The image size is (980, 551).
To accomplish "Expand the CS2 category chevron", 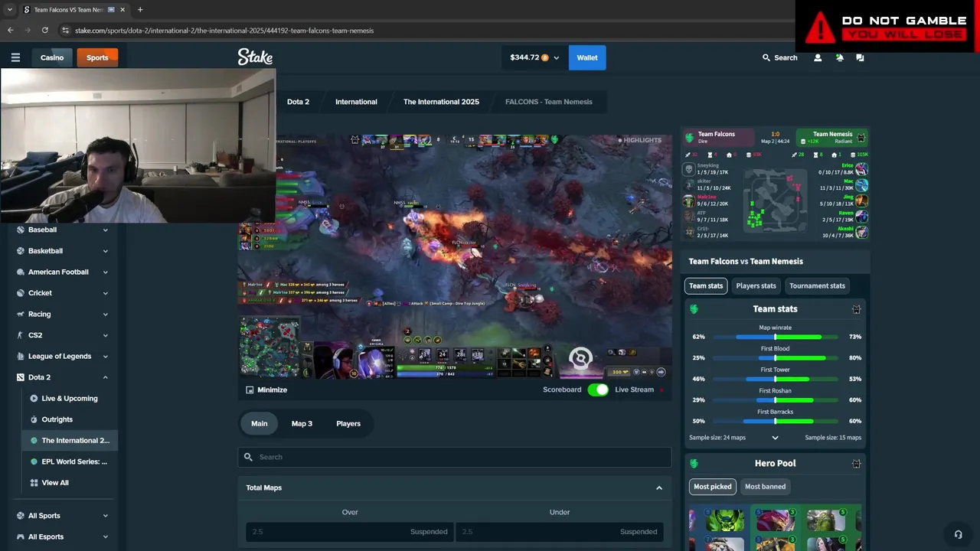I will [105, 335].
